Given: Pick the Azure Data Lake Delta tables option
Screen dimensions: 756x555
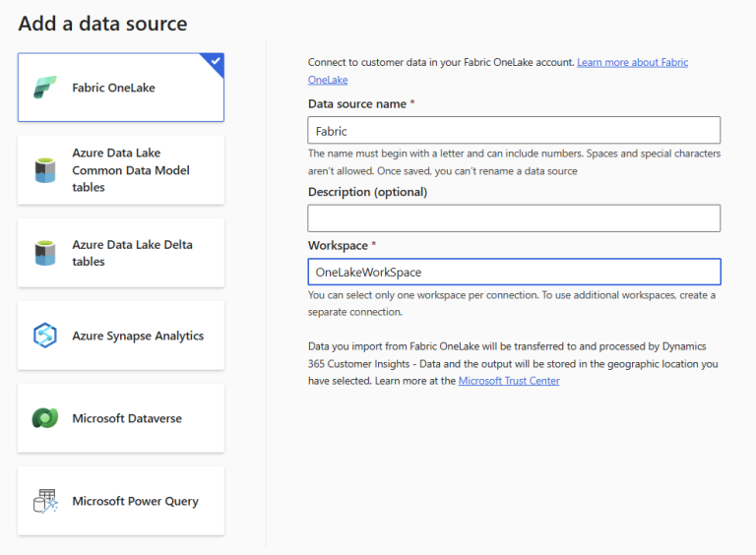Looking at the screenshot, I should (121, 253).
